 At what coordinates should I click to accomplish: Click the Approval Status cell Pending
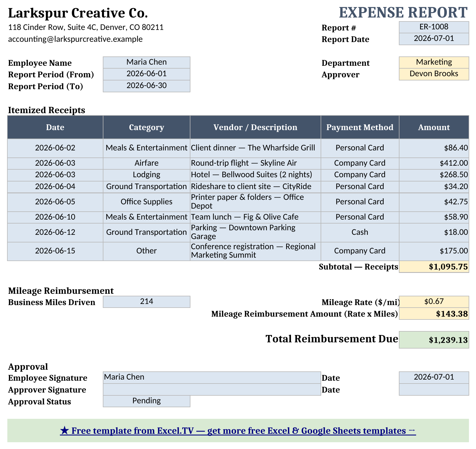coord(147,401)
